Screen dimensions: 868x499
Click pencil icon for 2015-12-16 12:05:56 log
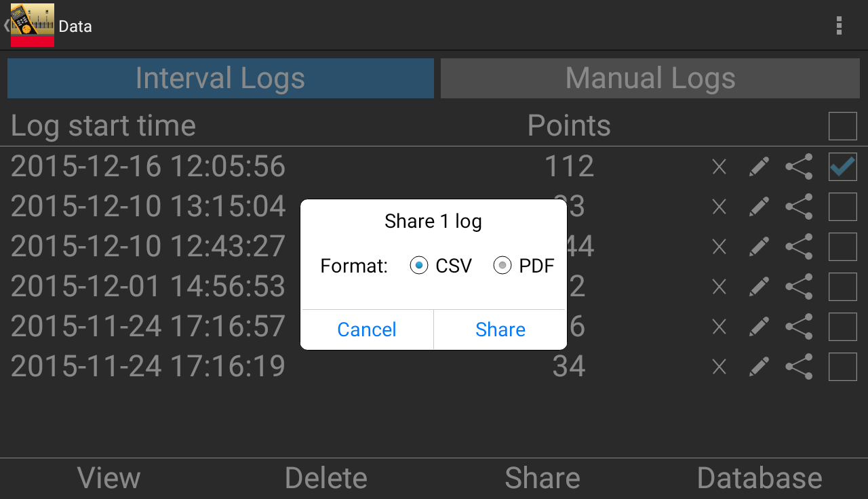click(759, 167)
